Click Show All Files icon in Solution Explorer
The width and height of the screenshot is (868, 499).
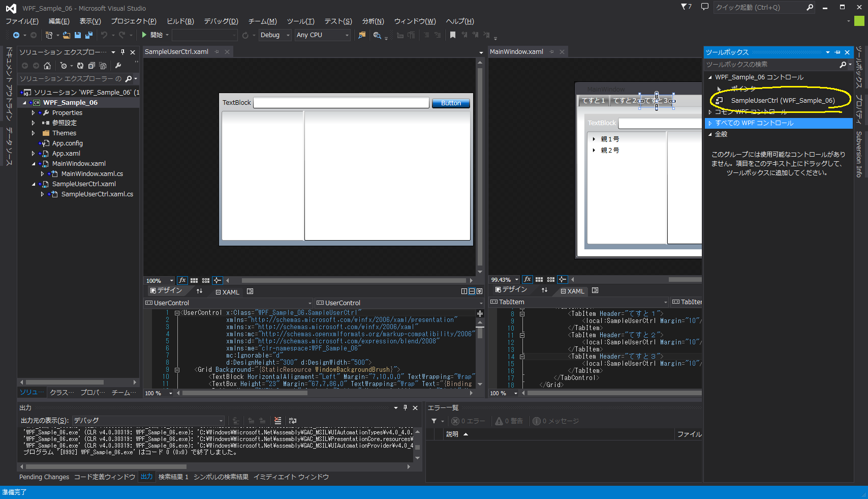coord(103,66)
